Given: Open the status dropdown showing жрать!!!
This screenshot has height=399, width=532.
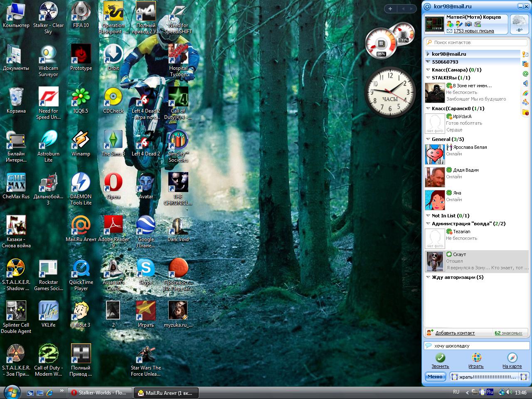Looking at the screenshot, I should (x=489, y=377).
